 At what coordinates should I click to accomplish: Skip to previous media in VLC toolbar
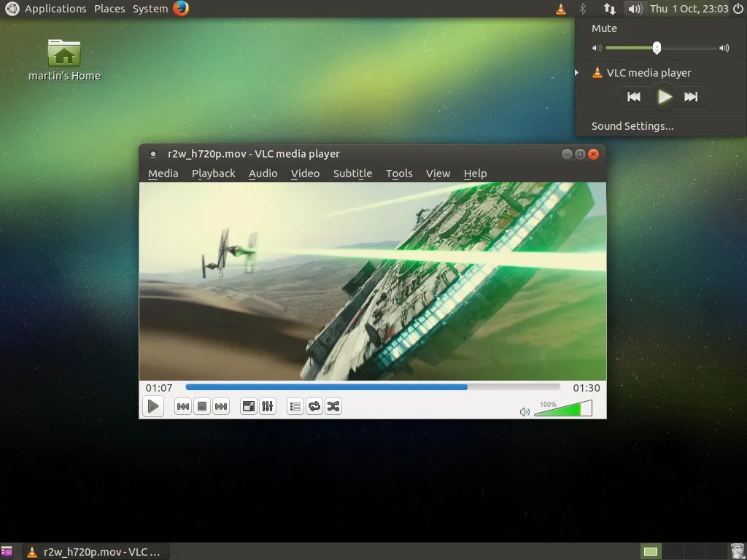tap(183, 406)
